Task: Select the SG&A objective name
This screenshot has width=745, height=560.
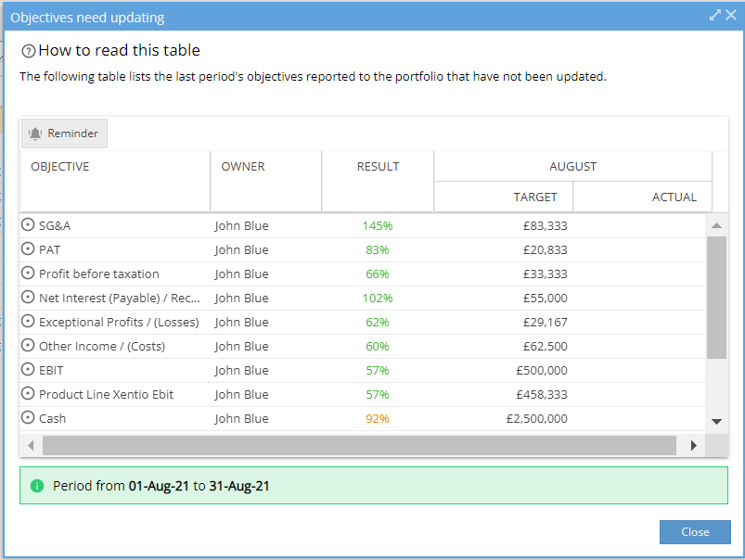Action: tap(55, 225)
